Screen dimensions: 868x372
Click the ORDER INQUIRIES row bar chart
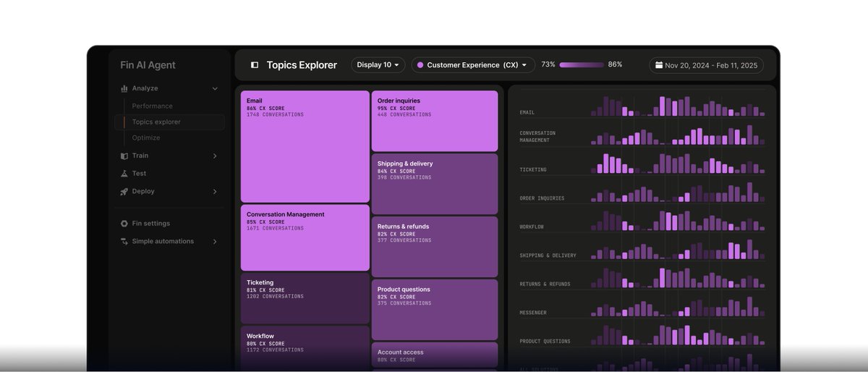coord(678,192)
